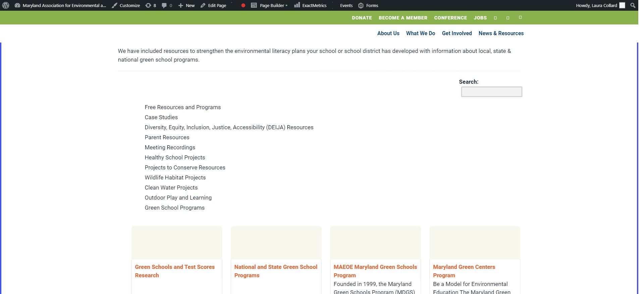Viewport: 644px width, 294px height.
Task: Open the comments bubble icon
Action: pos(164,5)
